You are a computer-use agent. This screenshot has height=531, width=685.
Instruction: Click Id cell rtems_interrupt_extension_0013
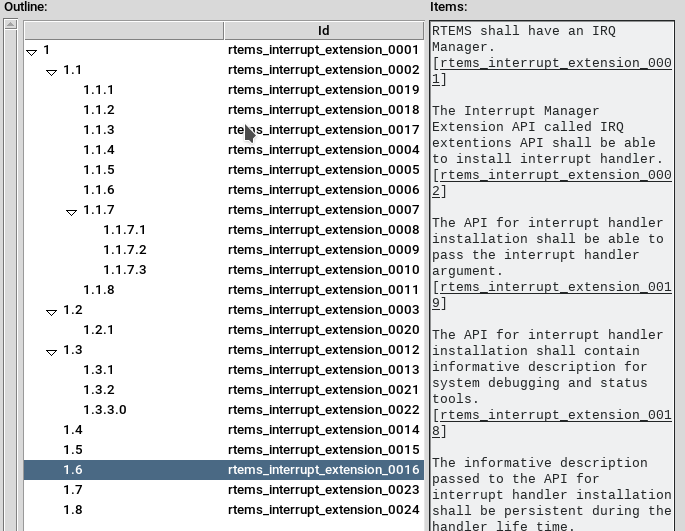[324, 370]
